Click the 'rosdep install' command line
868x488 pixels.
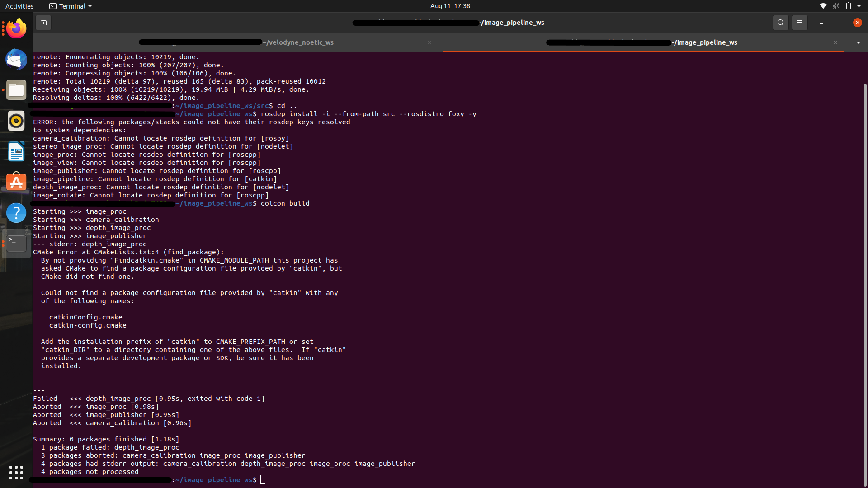[368, 114]
